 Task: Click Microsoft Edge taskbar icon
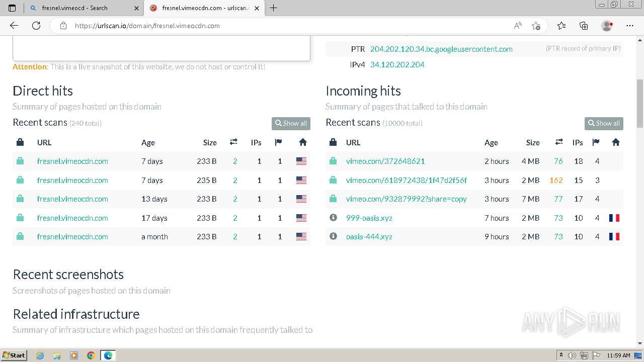[108, 355]
